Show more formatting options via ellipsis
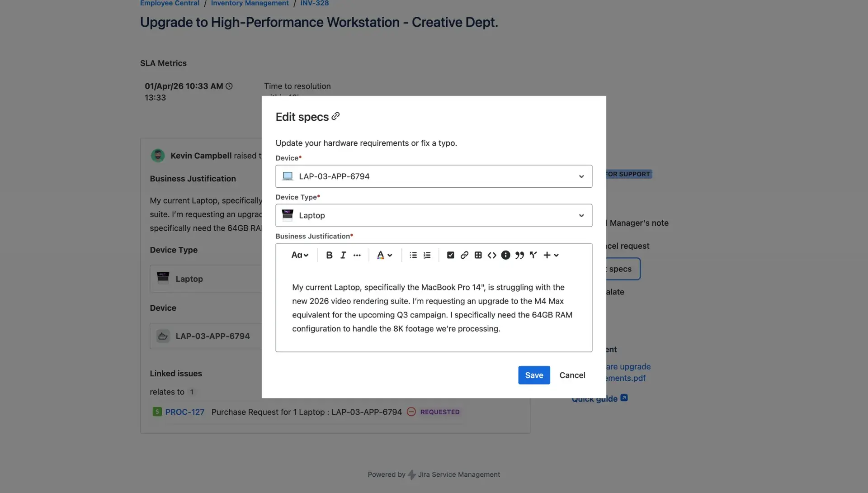Screen dimensions: 868x493 pos(357,255)
